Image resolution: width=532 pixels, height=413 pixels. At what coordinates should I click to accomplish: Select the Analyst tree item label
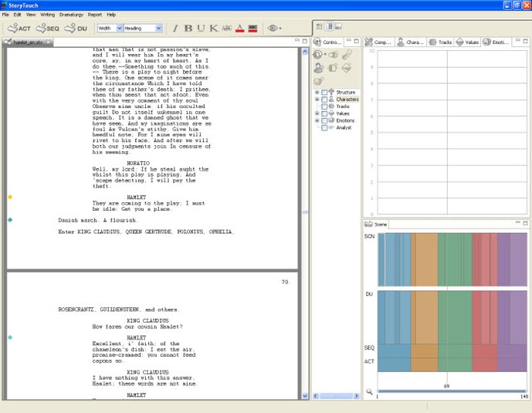coord(344,128)
